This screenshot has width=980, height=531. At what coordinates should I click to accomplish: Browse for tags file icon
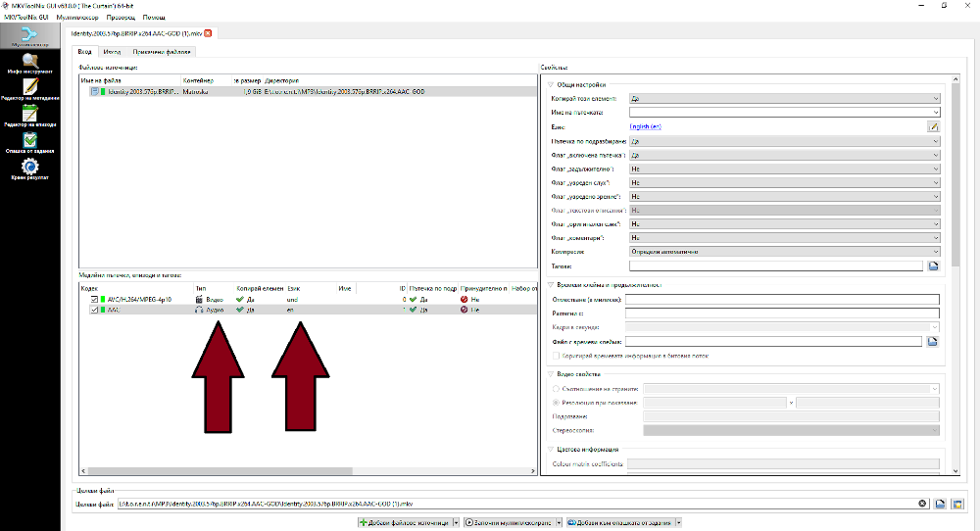click(x=933, y=266)
